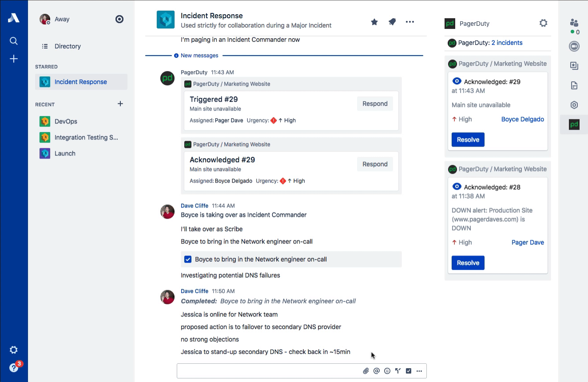Click eye icon on Acknowledged #29 card
Viewport: 588px width, 382px height.
457,81
